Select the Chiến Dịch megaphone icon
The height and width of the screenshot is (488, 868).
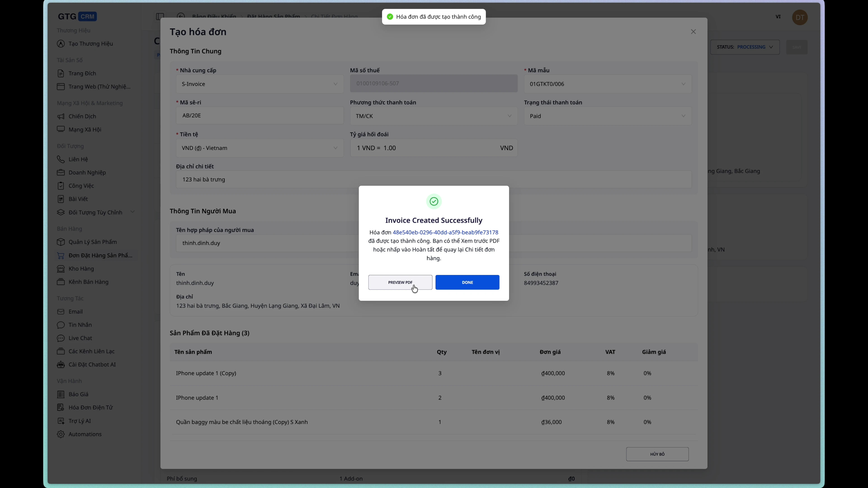pyautogui.click(x=61, y=116)
